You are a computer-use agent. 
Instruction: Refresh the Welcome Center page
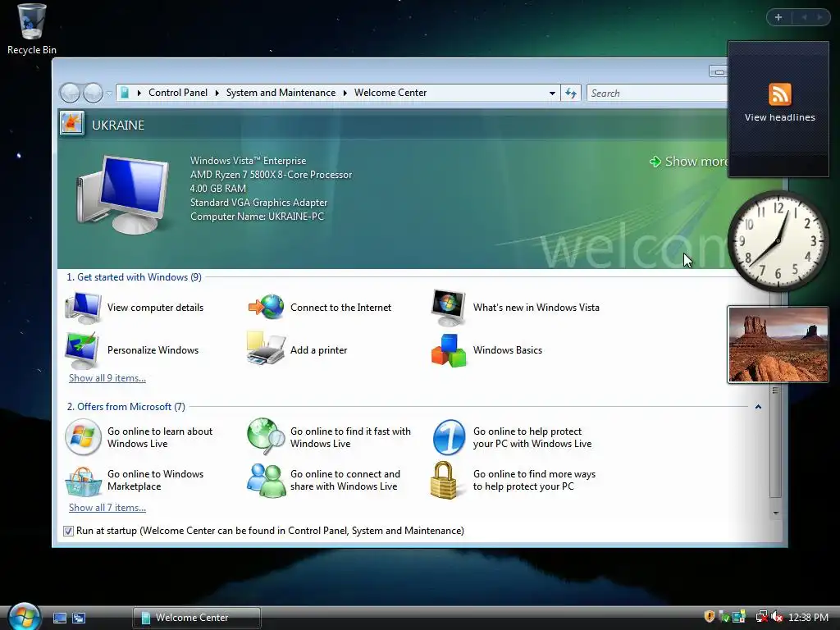tap(571, 94)
